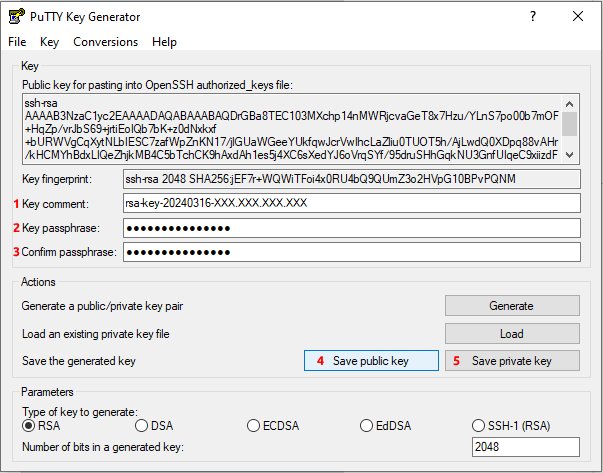Click the Key fingerprint field
The image size is (603, 473).
click(x=351, y=179)
